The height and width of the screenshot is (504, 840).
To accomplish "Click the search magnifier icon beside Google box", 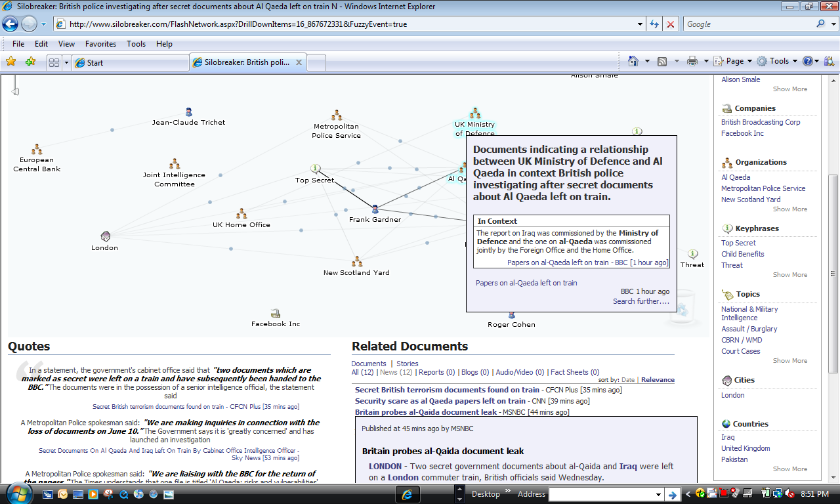I will tap(821, 24).
